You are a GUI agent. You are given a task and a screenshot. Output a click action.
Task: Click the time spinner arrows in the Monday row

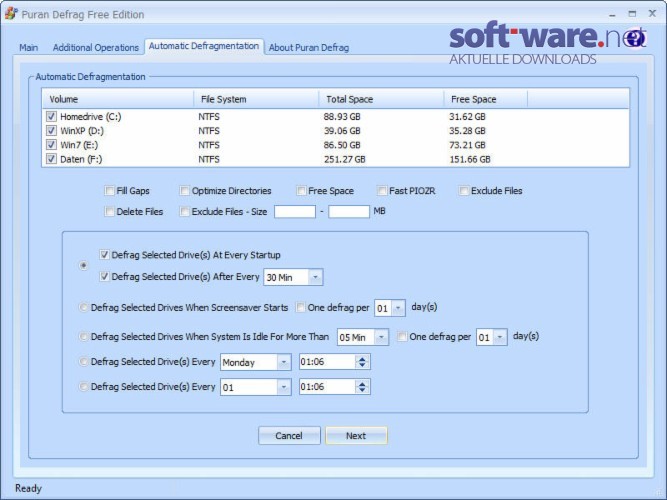point(362,362)
